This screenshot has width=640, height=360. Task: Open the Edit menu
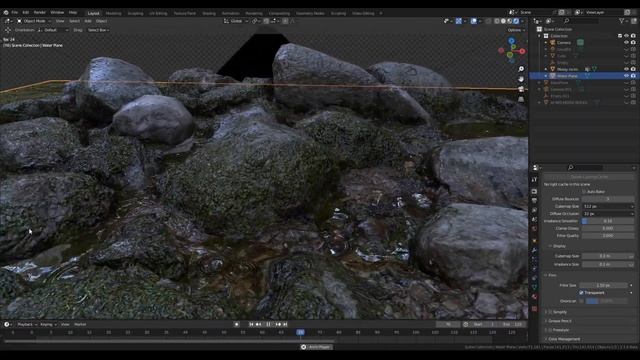26,13
